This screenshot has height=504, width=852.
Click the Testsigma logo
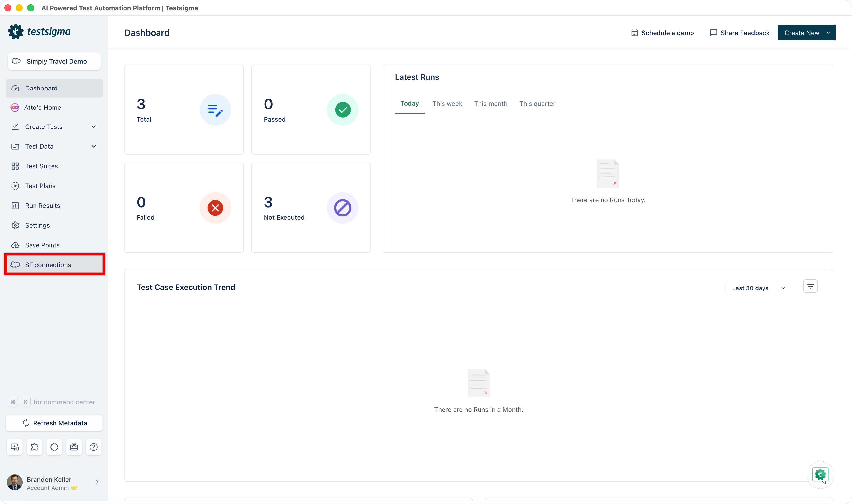(39, 32)
